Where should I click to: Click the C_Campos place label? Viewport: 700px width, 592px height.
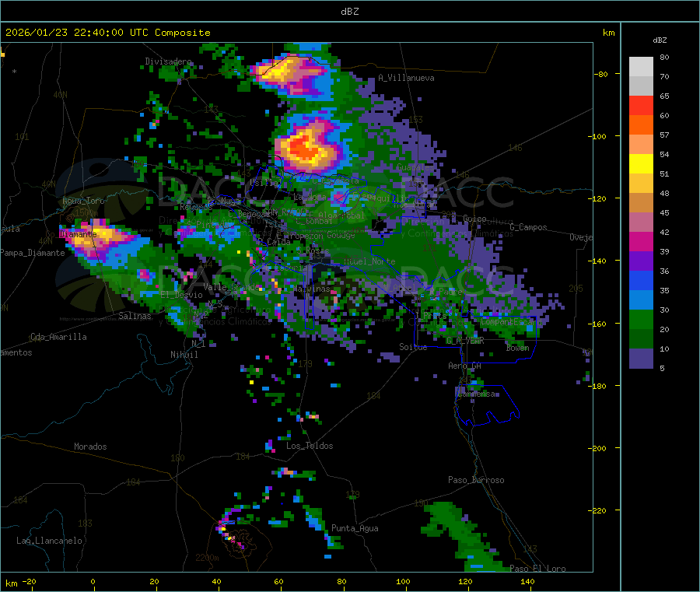tap(529, 227)
